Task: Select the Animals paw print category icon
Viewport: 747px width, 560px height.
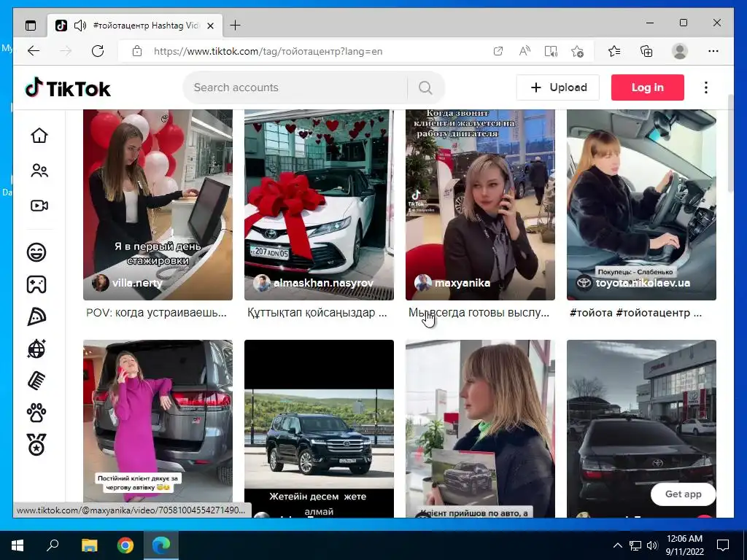Action: (36, 413)
